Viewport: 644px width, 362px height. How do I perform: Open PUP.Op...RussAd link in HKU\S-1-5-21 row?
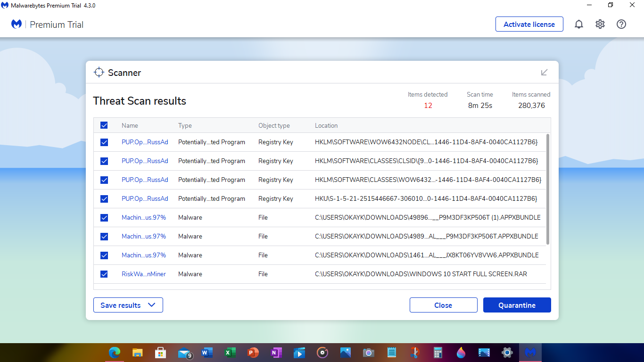pyautogui.click(x=145, y=198)
